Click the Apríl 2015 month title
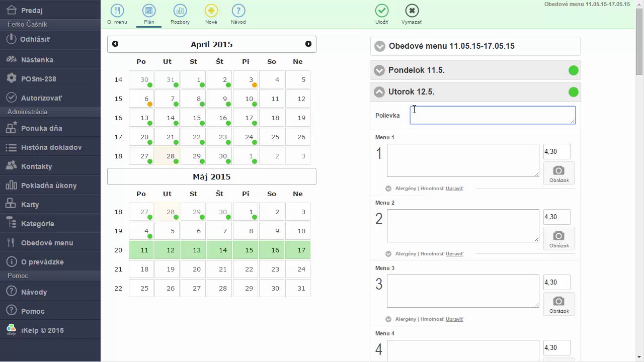Viewport: 644px width, 362px height. (212, 44)
